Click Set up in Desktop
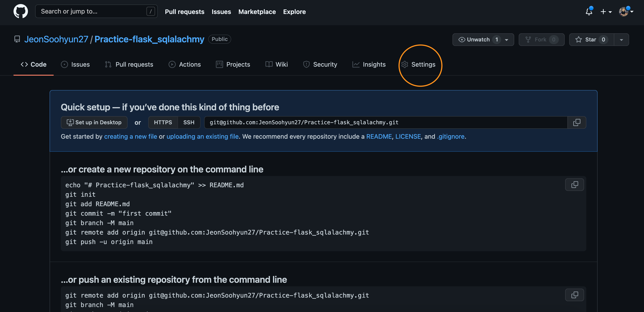 (94, 122)
